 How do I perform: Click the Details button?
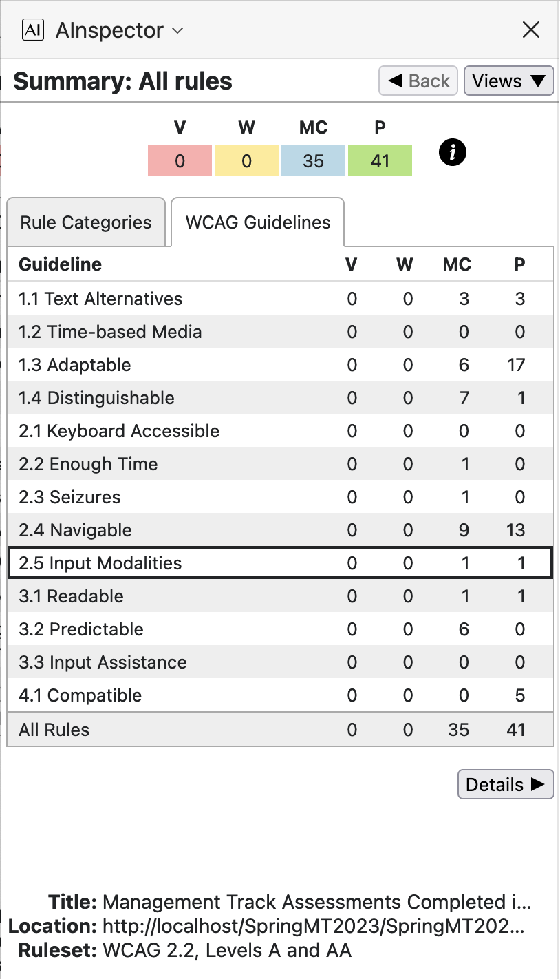(505, 785)
